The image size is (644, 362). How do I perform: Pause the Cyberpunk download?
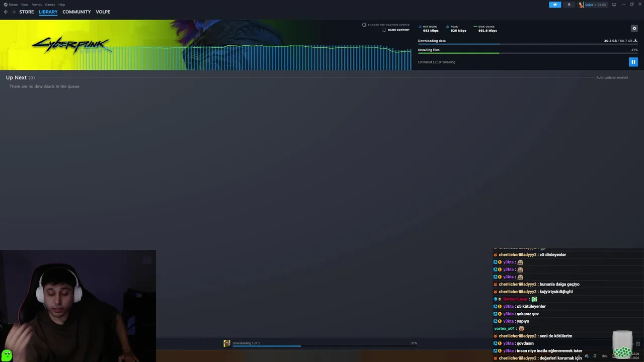pos(633,62)
